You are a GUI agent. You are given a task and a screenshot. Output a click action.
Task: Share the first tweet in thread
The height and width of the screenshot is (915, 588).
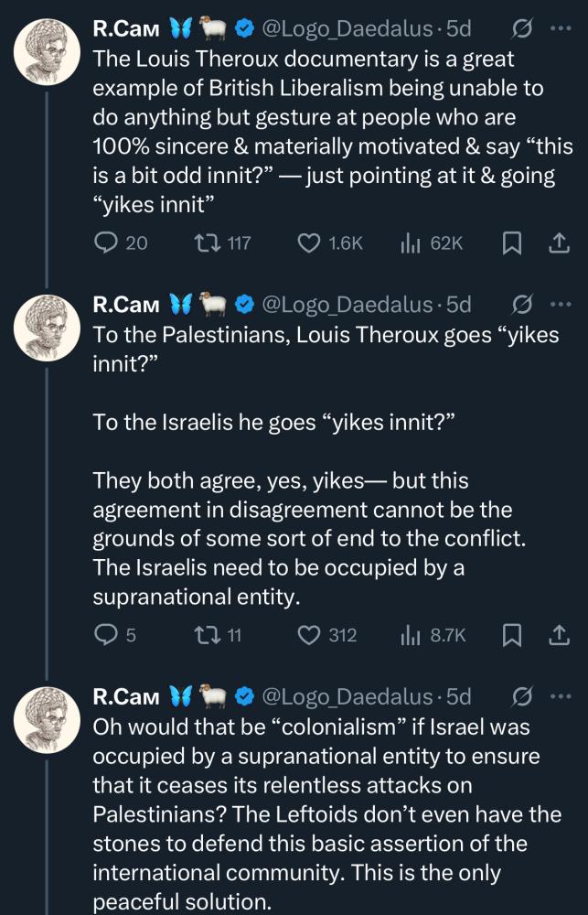tap(558, 242)
